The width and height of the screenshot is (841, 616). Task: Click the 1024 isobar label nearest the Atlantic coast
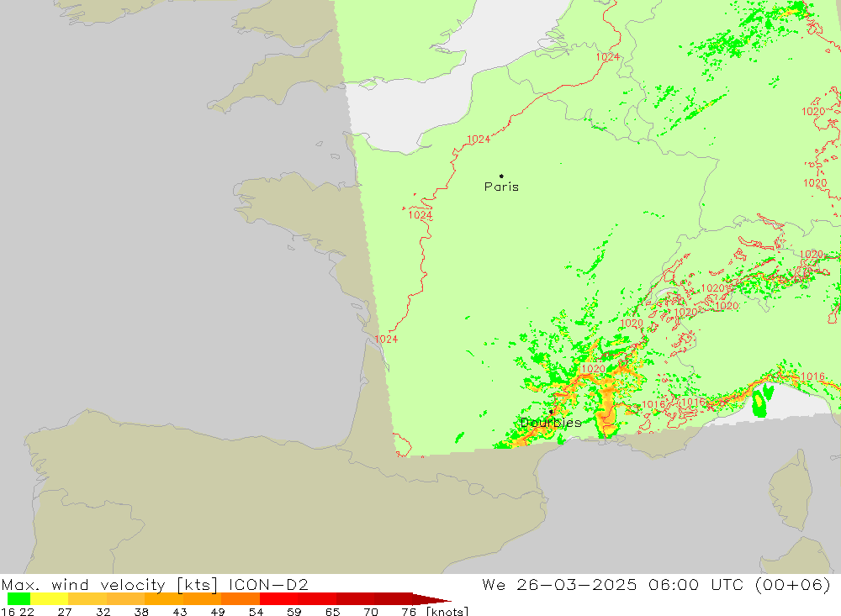coord(386,339)
